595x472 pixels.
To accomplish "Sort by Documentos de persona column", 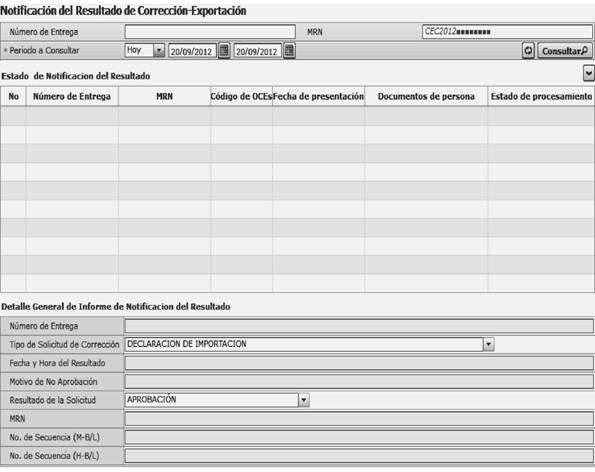I will pos(426,96).
